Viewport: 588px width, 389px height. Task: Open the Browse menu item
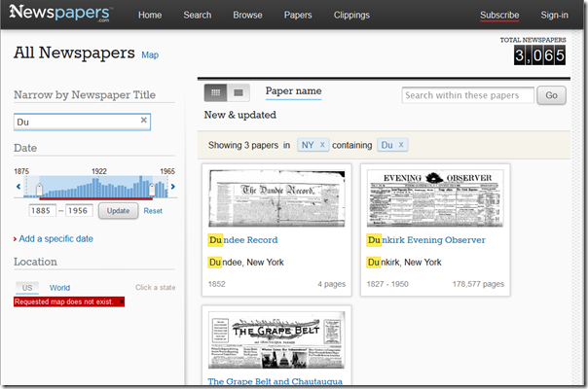247,15
